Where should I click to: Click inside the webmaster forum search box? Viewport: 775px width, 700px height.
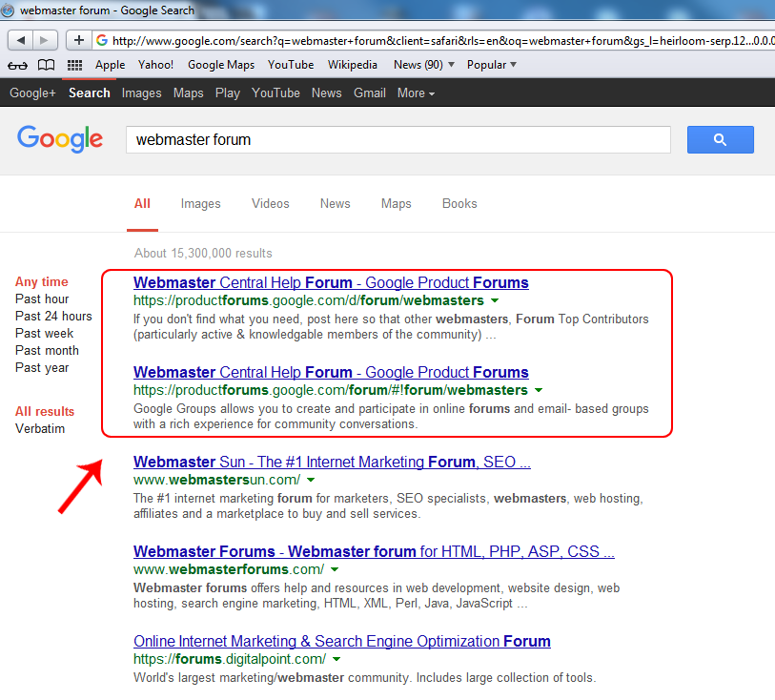click(398, 139)
